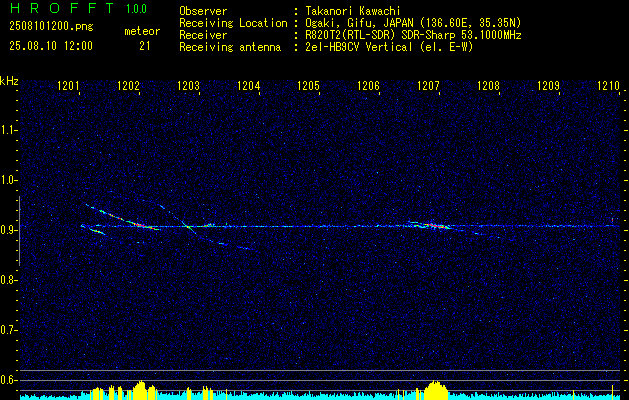Click the kHz axis unit label
The image size is (629, 400).
tap(9, 81)
